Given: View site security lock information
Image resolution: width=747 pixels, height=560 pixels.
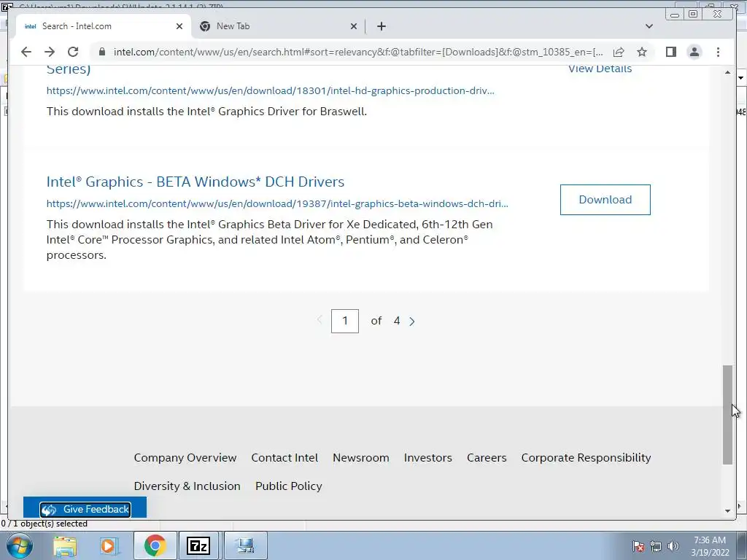Looking at the screenshot, I should 101,52.
